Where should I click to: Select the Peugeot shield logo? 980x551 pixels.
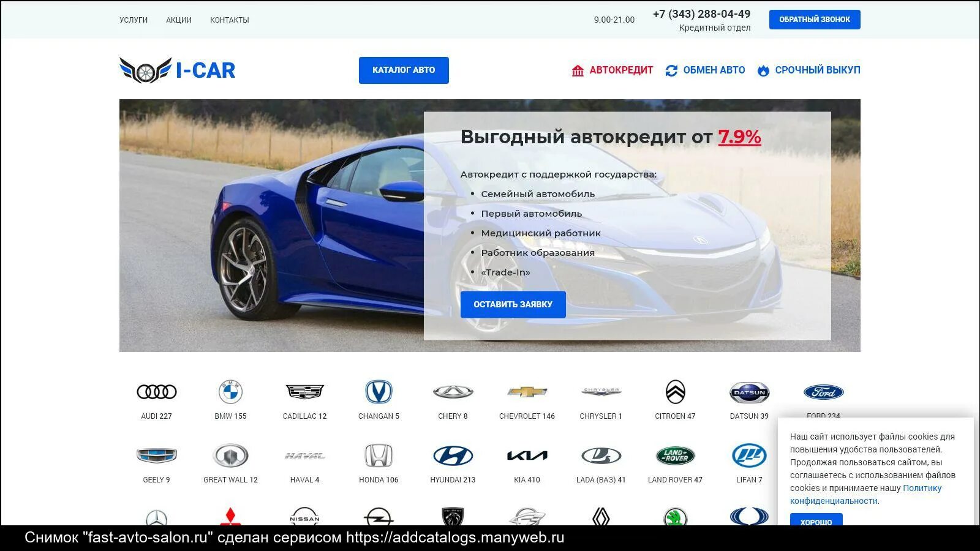(453, 516)
